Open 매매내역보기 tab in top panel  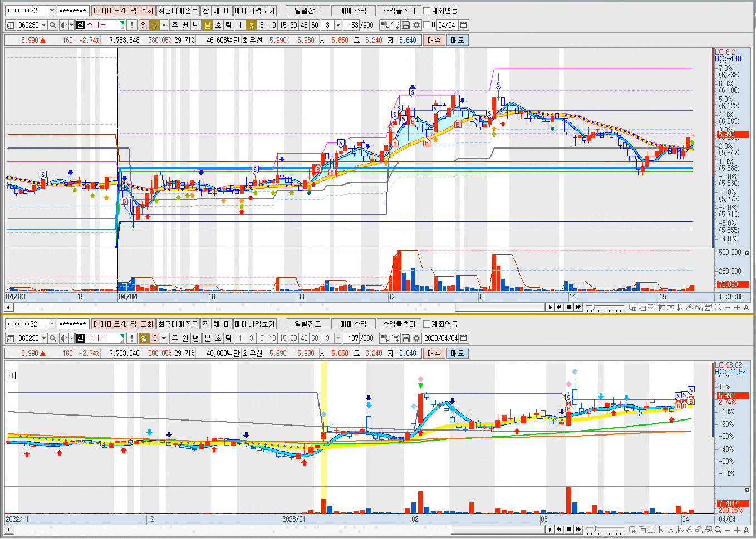(x=255, y=11)
